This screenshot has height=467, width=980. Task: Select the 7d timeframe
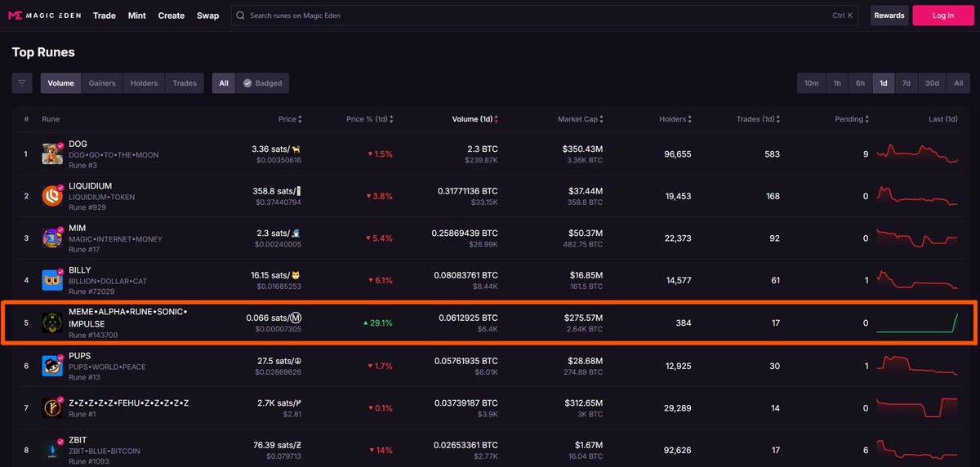click(906, 82)
